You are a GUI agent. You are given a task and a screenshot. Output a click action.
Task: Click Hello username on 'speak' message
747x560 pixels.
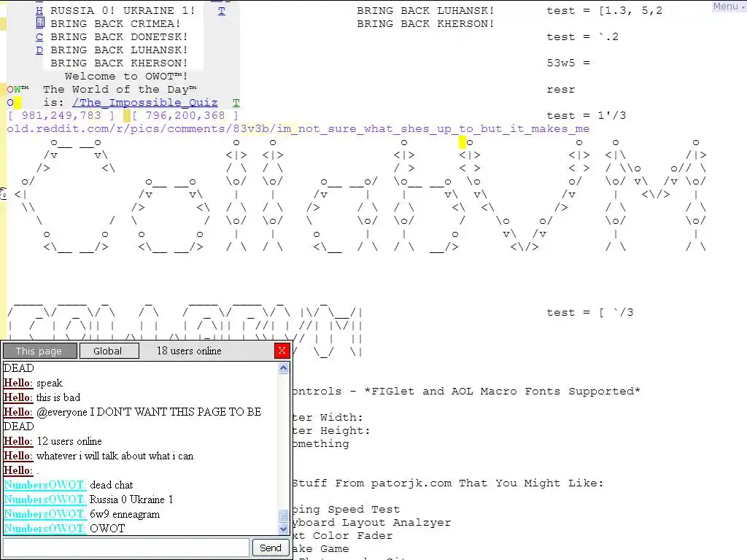[18, 383]
